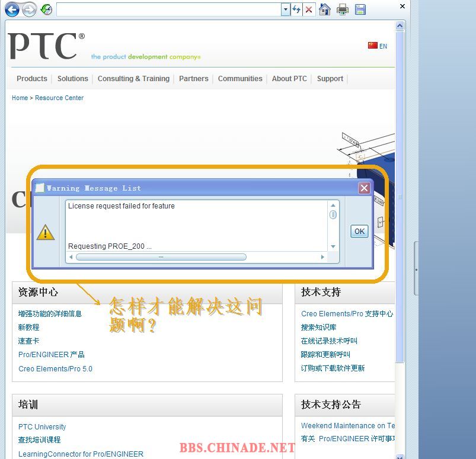Click the page scrollbar up arrow
Image resolution: width=476 pixels, height=459 pixels.
point(400,26)
